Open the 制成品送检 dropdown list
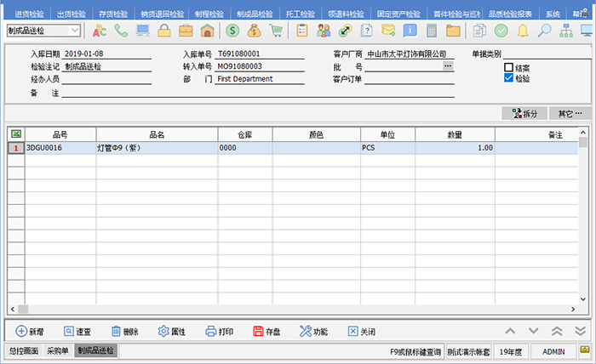 [76, 31]
